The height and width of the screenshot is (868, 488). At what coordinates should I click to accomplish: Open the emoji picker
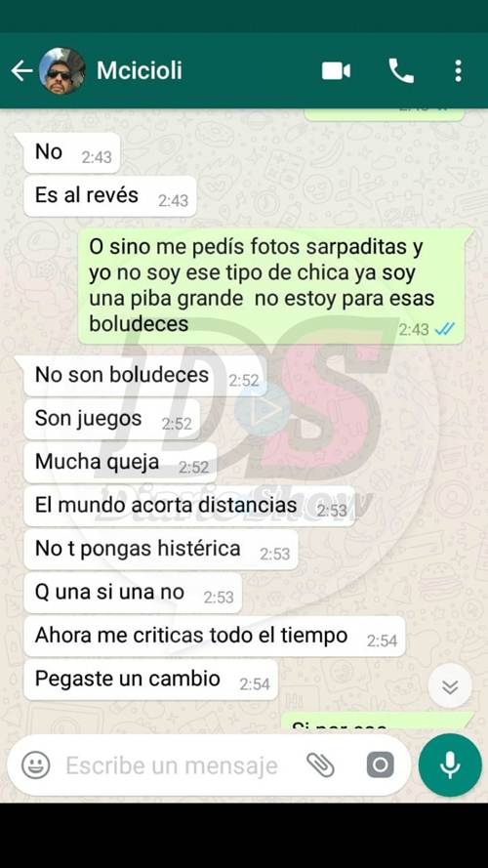click(x=36, y=765)
